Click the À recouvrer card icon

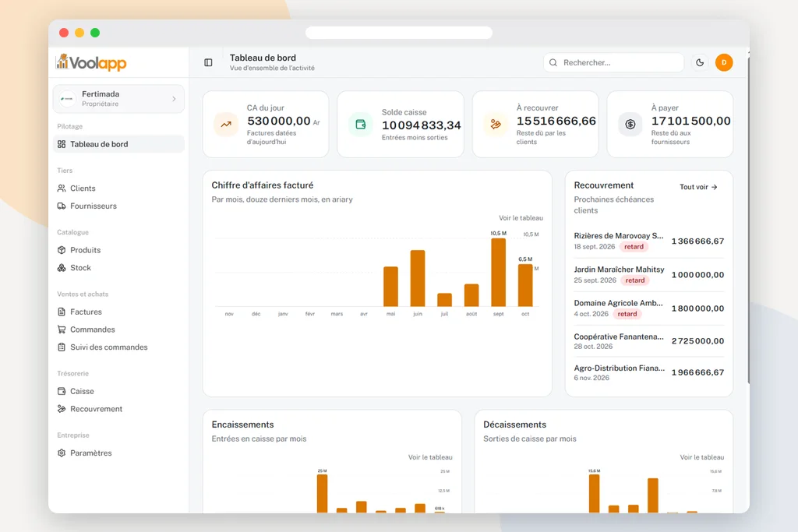[x=496, y=124]
